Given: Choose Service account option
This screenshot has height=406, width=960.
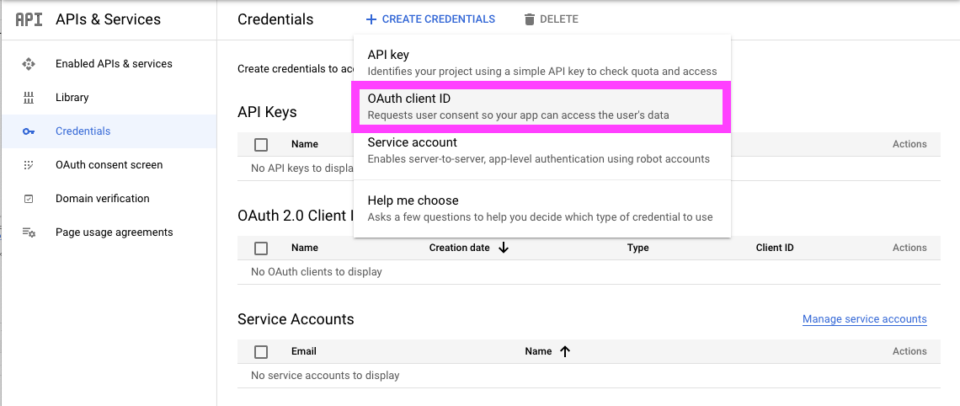Looking at the screenshot, I should click(x=542, y=151).
